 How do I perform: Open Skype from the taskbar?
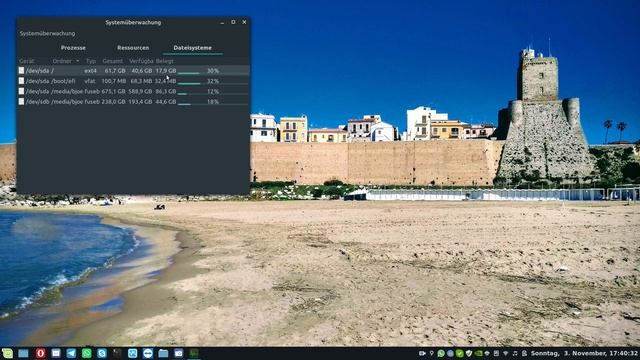point(102,353)
